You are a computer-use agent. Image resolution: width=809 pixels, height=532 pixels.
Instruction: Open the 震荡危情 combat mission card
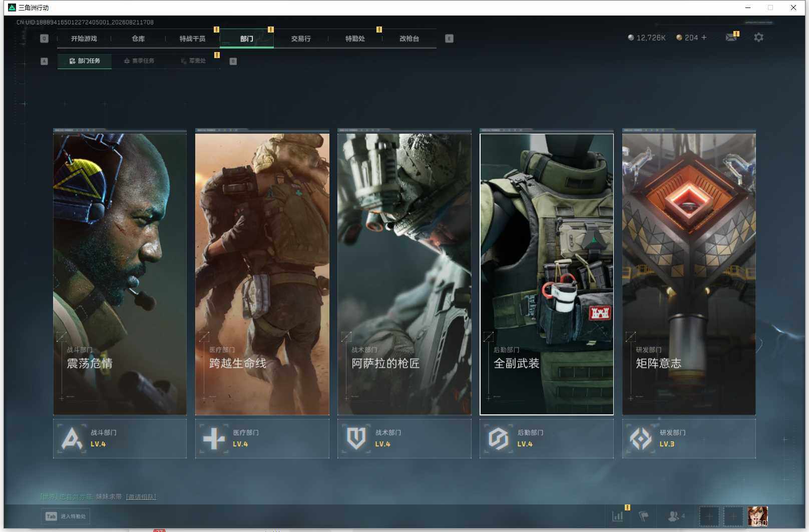(120, 274)
